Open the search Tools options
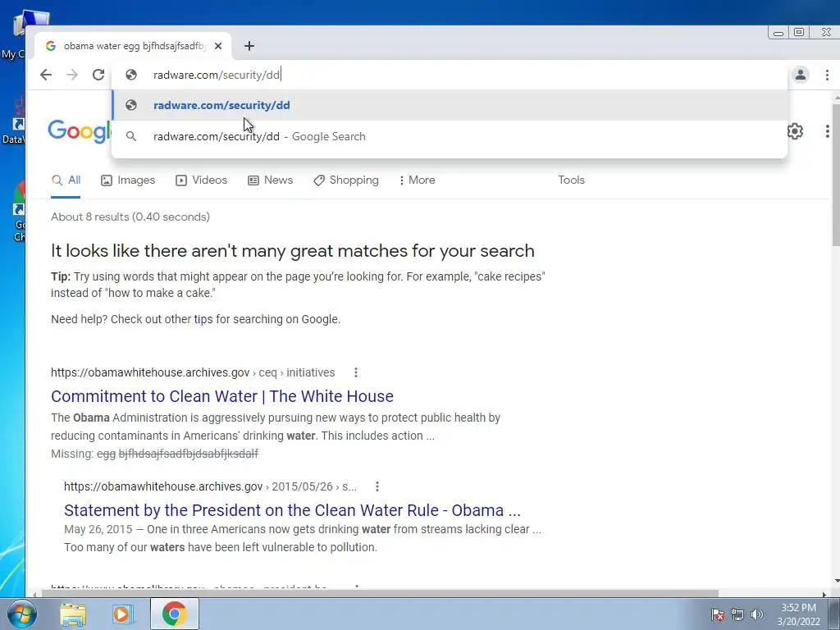Viewport: 840px width, 630px height. tap(571, 180)
